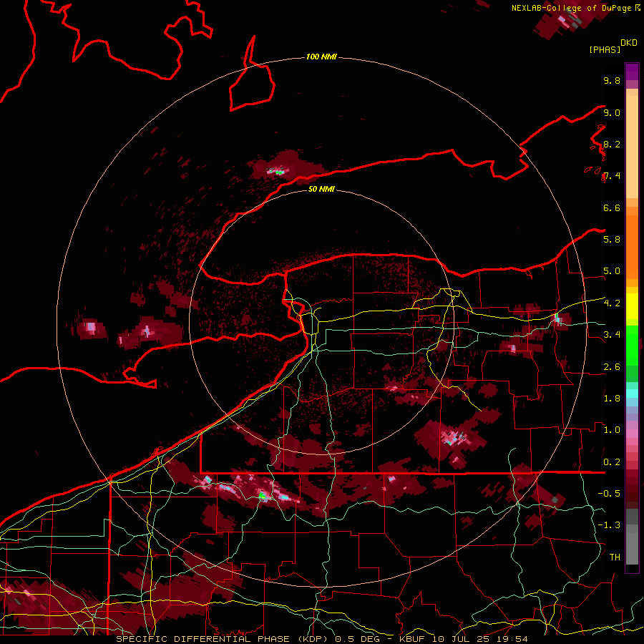Pick the bright green band of the color bar
The width and height of the screenshot is (644, 644).
click(632, 345)
